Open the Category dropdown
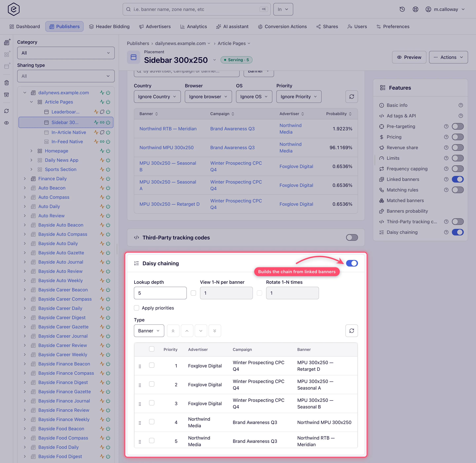The height and width of the screenshot is (463, 476). (66, 53)
